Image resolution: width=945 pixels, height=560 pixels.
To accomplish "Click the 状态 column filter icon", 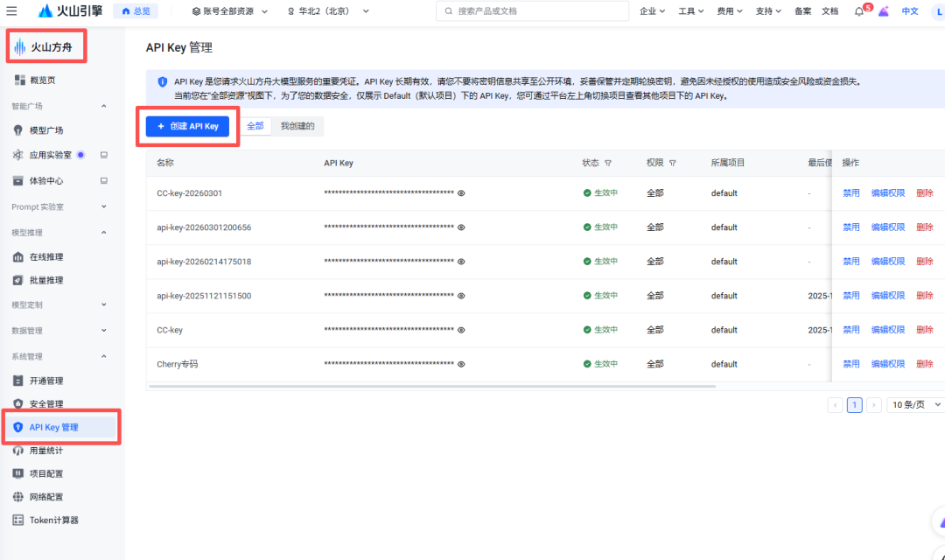I will 608,163.
